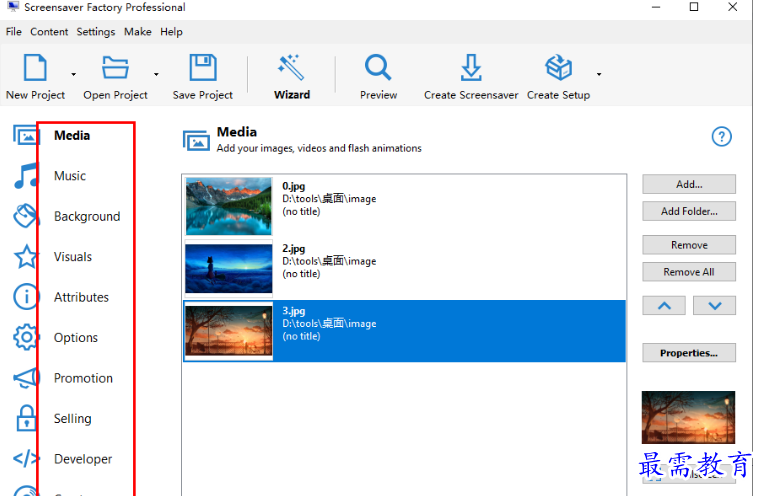Image resolution: width=760 pixels, height=496 pixels.
Task: Expand the New Project dropdown arrow
Action: tap(73, 75)
